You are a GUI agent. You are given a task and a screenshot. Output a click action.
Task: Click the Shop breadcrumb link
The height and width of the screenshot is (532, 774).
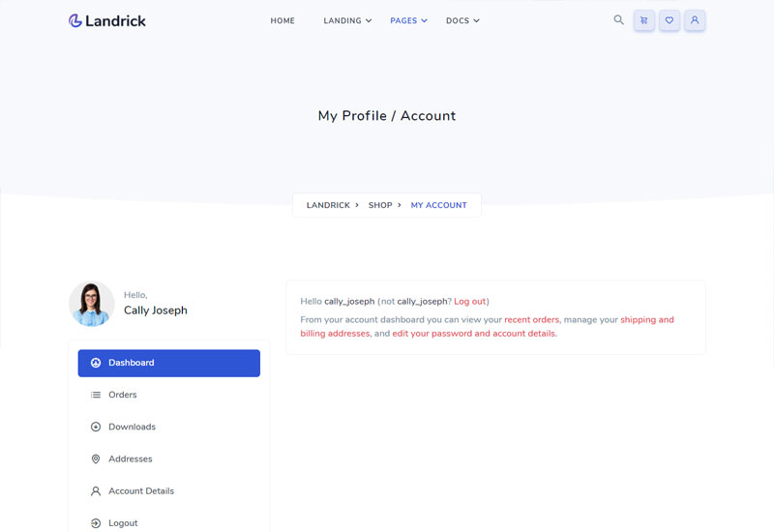tap(380, 205)
